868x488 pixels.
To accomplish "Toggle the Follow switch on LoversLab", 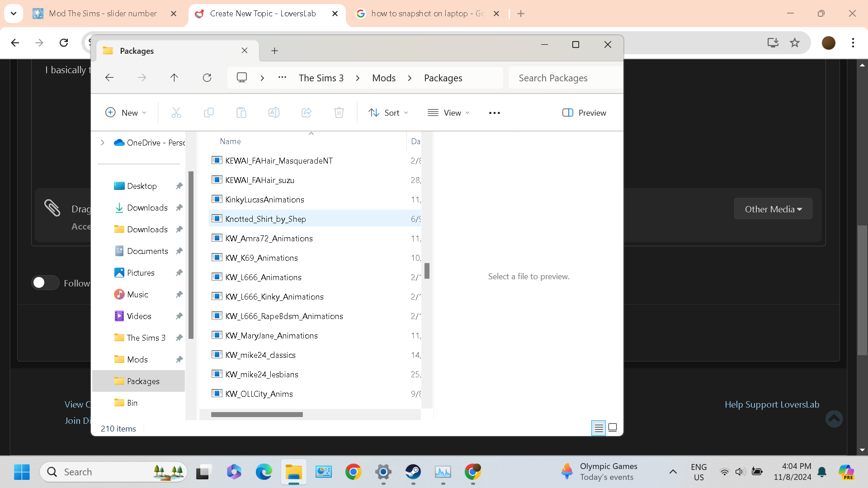I will coord(45,283).
